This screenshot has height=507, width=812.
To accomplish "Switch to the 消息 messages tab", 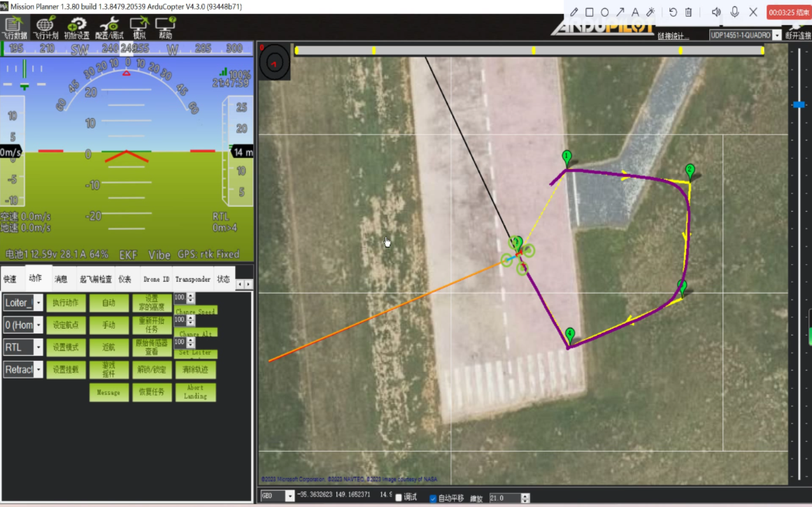I will click(61, 279).
